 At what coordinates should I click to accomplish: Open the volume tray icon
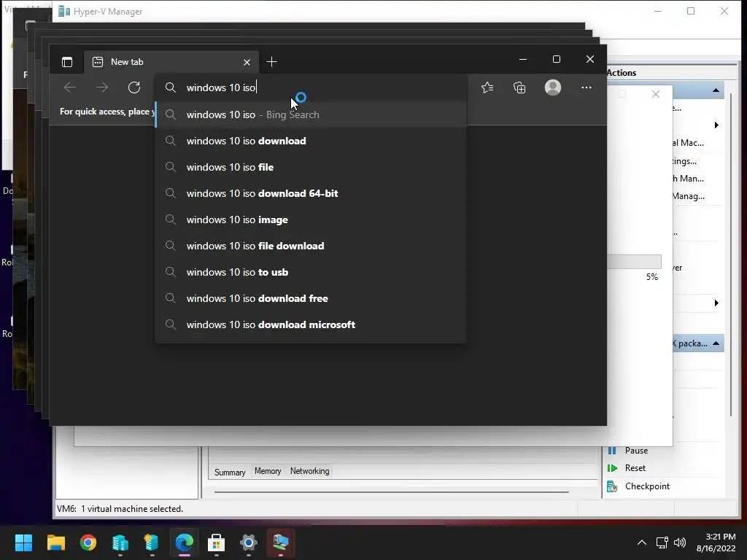(x=680, y=542)
